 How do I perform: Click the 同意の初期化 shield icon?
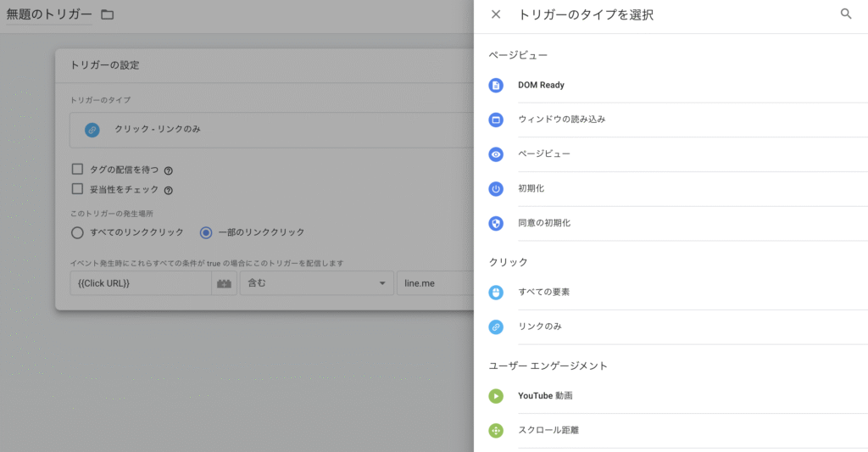pyautogui.click(x=496, y=223)
